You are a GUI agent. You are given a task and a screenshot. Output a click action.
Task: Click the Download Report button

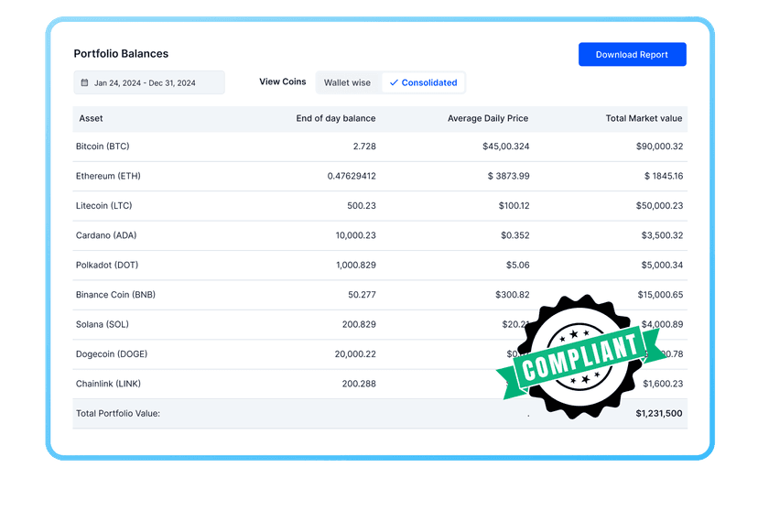tap(632, 54)
